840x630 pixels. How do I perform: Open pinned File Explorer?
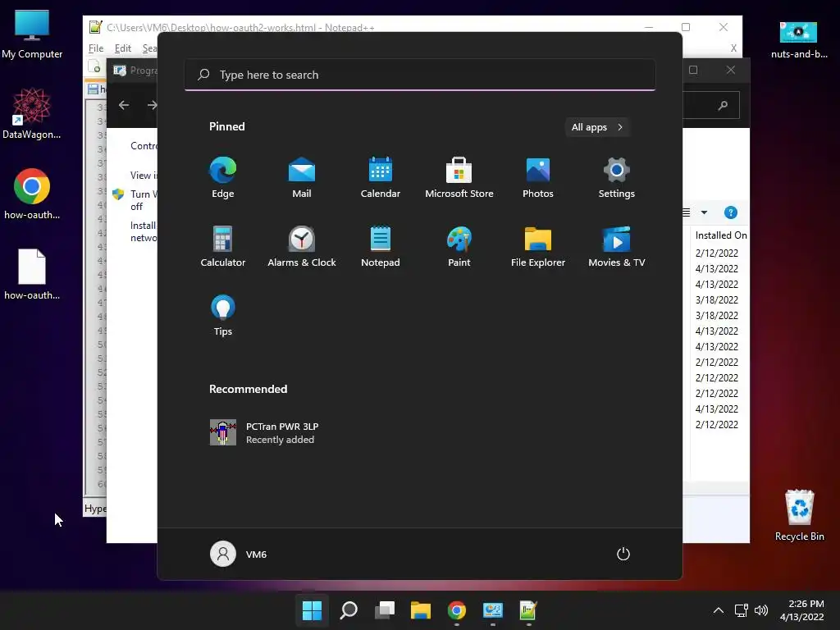point(538,246)
